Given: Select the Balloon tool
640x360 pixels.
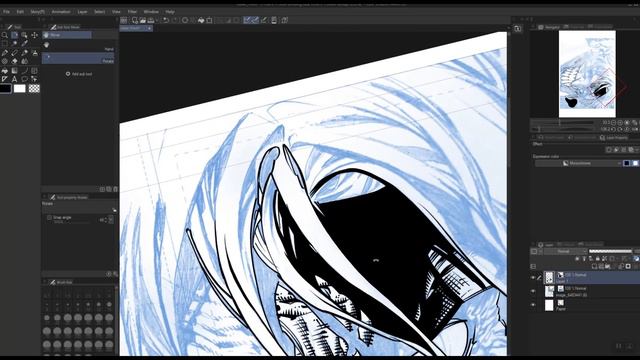Looking at the screenshot, I should click(x=24, y=79).
